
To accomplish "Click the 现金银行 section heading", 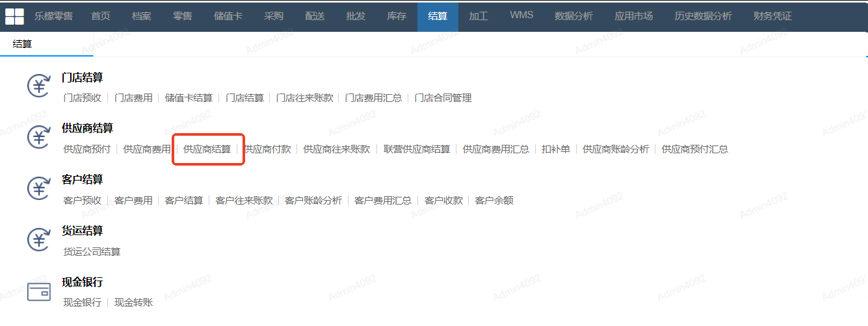I will pos(83,282).
